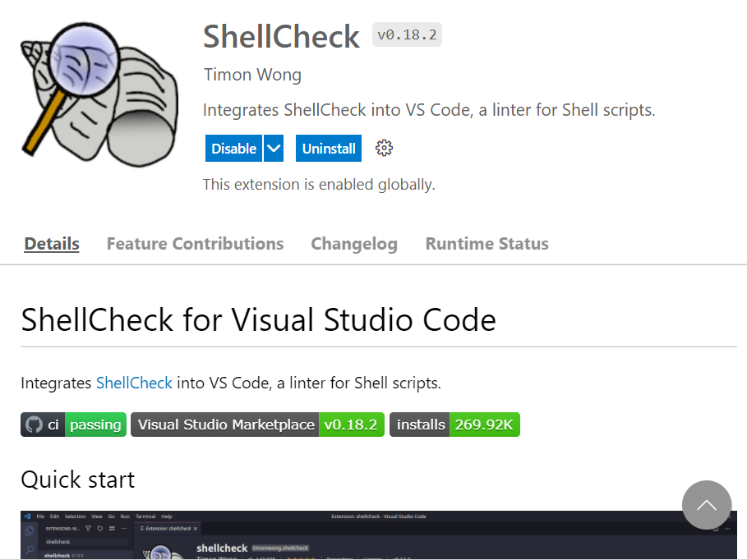
Task: Open the Changelog tab
Action: pyautogui.click(x=353, y=243)
